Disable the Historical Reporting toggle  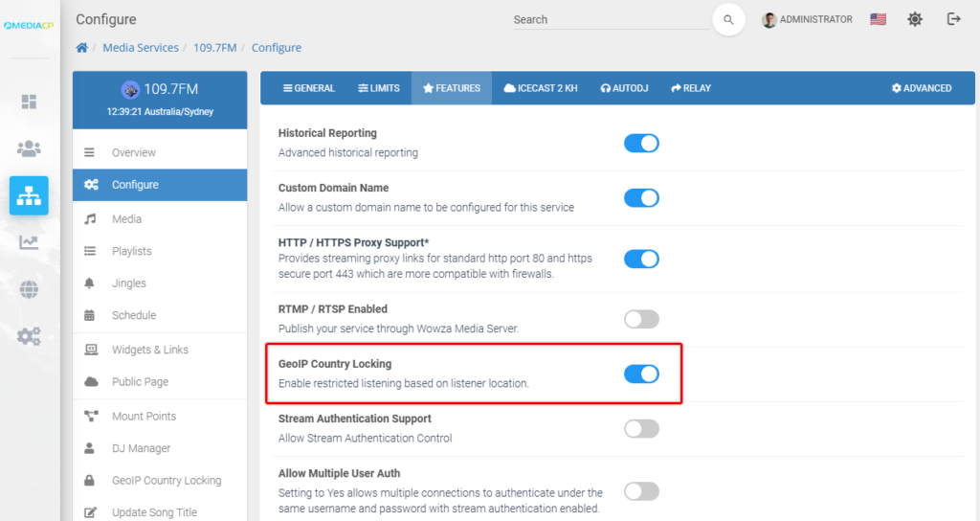641,144
